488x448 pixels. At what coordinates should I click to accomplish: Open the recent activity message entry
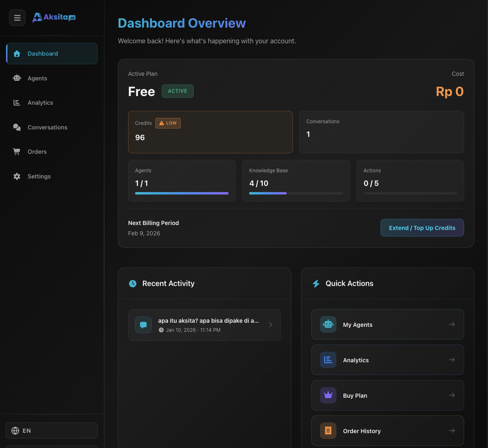click(204, 325)
